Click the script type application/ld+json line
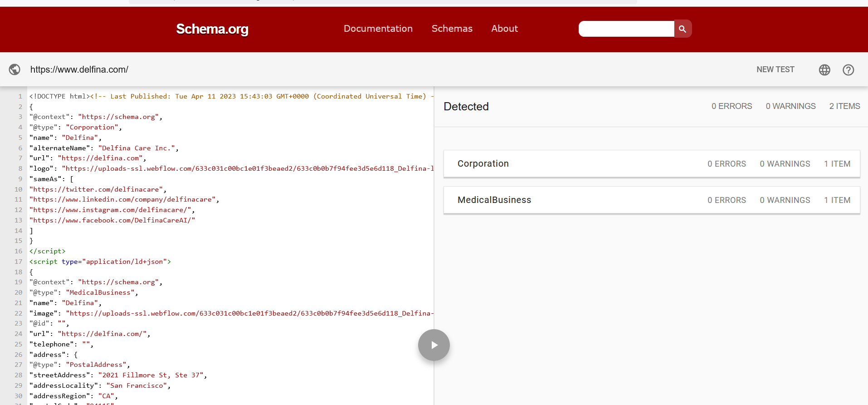Viewport: 868px width, 405px height. [100, 262]
